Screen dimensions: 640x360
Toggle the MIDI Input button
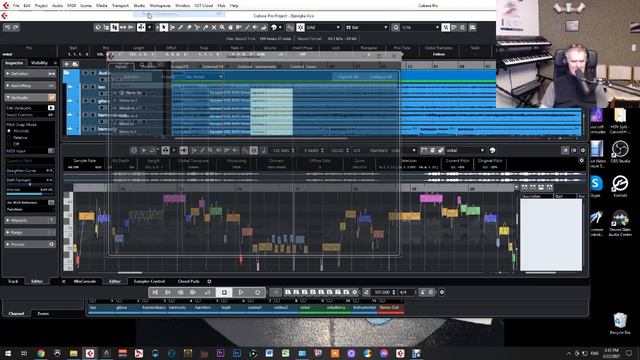(51, 151)
